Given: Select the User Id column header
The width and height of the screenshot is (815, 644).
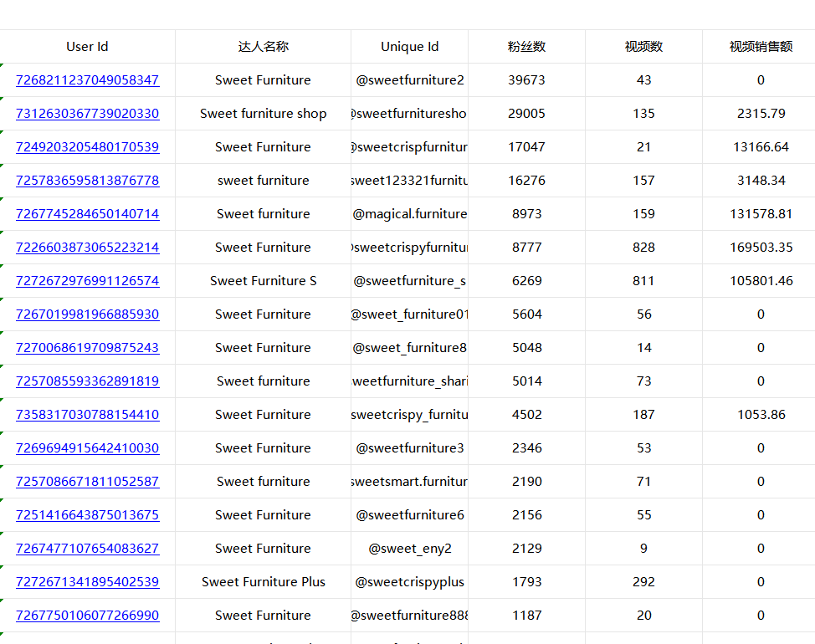Looking at the screenshot, I should 87,47.
